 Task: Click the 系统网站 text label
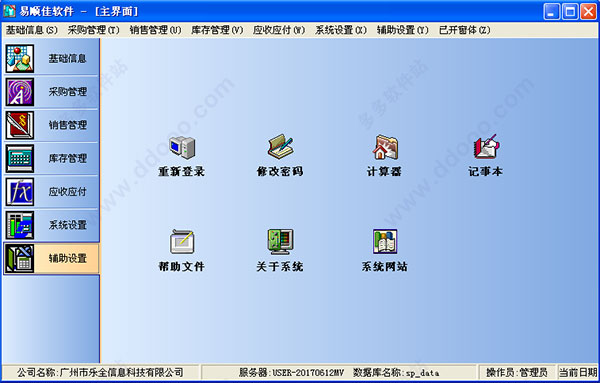click(385, 267)
